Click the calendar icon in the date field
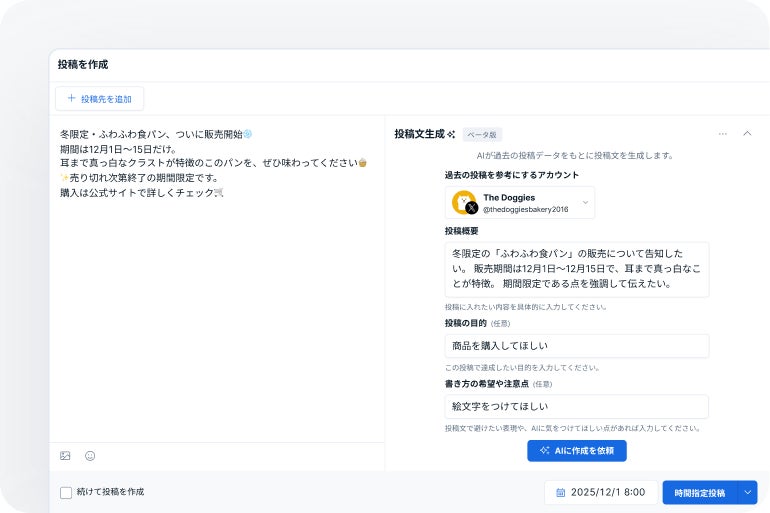770x513 pixels. point(560,493)
